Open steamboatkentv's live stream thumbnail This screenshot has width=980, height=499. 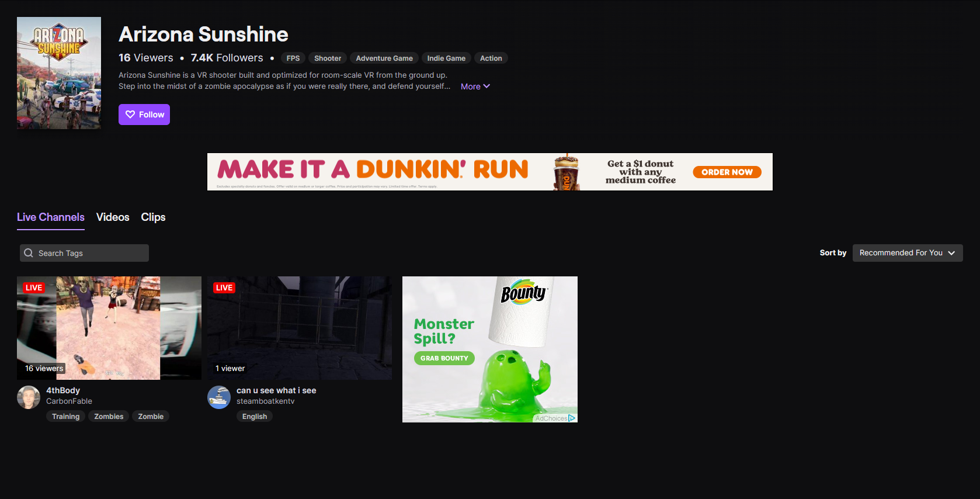coord(299,328)
